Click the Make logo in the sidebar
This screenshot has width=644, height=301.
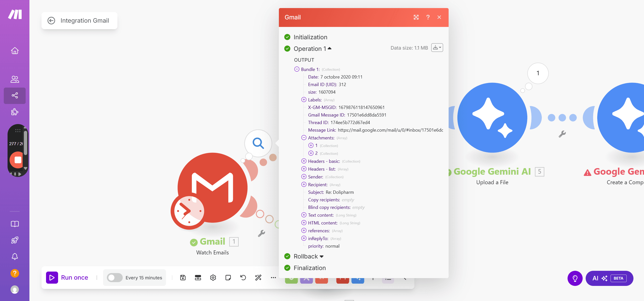pyautogui.click(x=15, y=14)
